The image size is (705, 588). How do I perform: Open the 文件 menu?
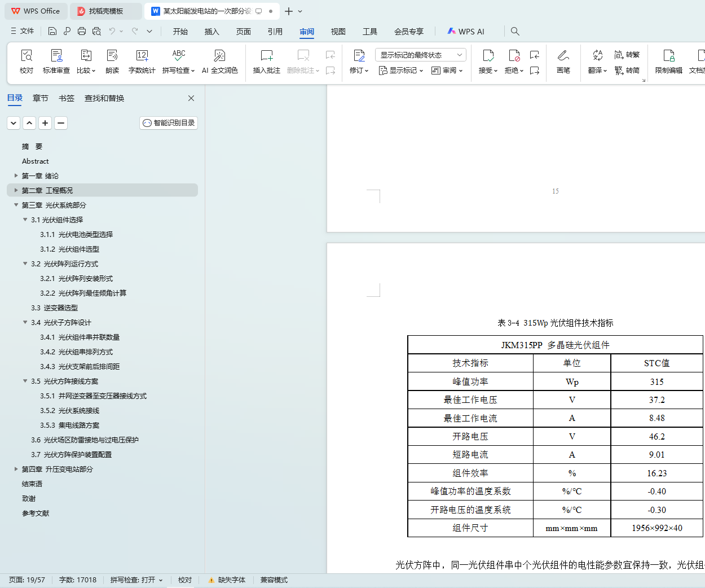click(22, 31)
